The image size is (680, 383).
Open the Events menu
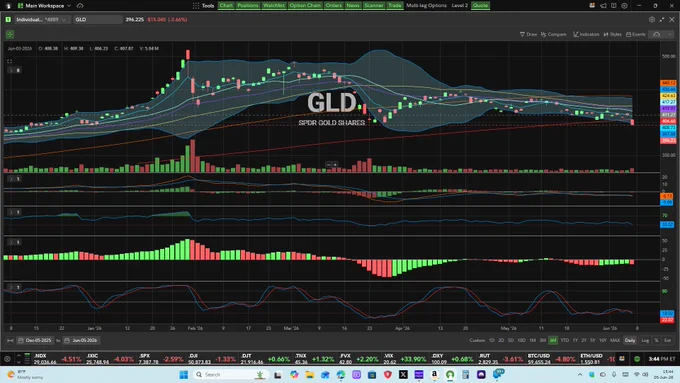pyautogui.click(x=636, y=34)
